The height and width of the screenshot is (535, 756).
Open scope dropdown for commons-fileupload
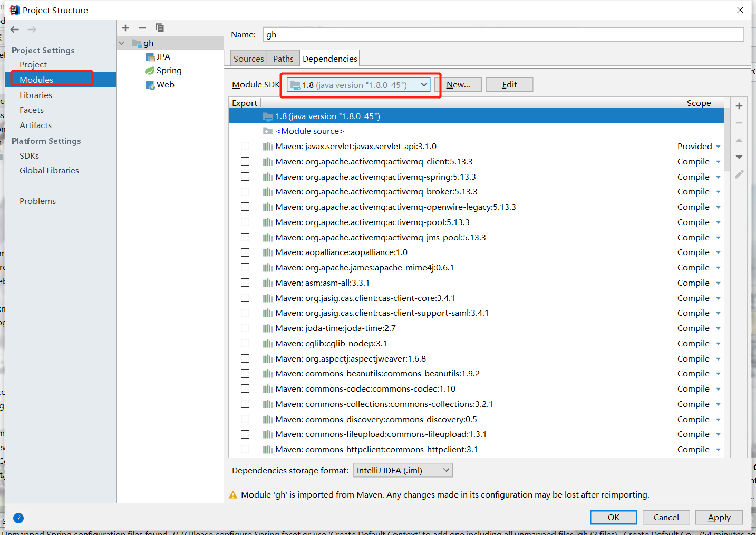tap(718, 434)
